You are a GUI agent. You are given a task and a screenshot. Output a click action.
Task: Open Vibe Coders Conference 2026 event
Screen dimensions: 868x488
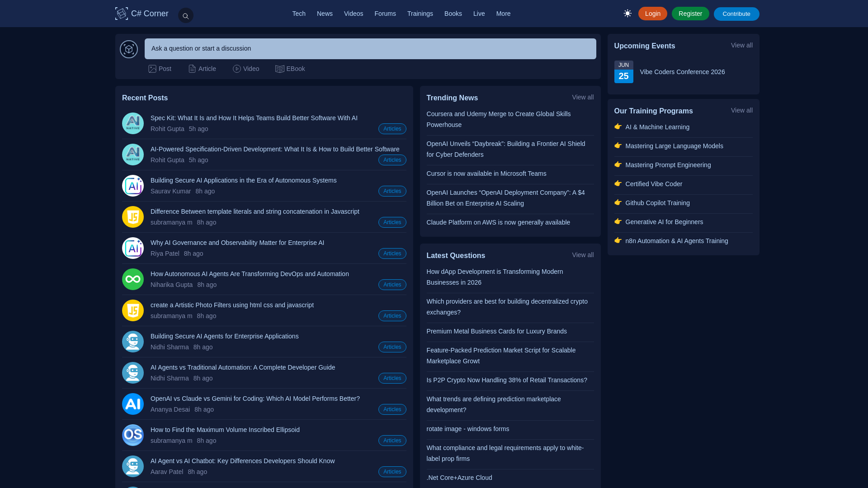(x=682, y=72)
